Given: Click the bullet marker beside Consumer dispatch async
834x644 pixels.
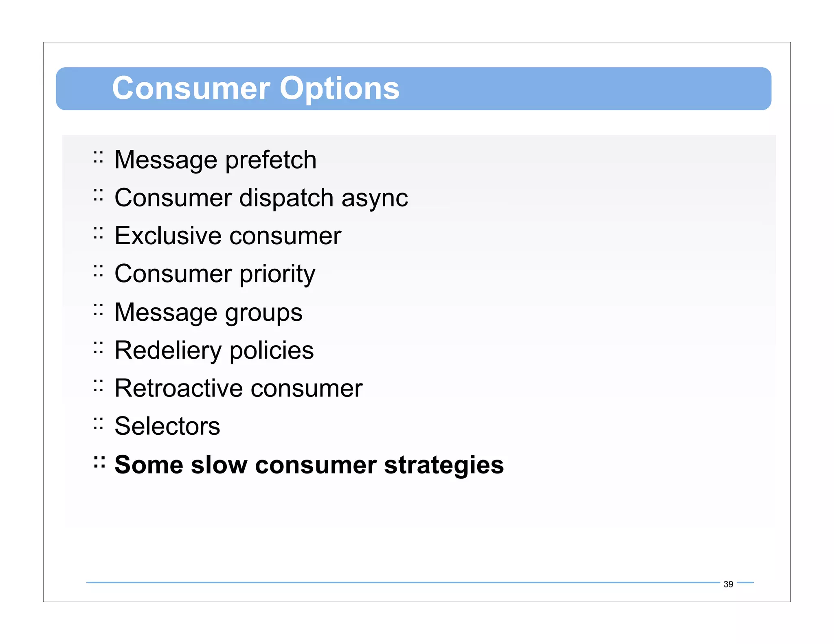Looking at the screenshot, I should coord(98,195).
